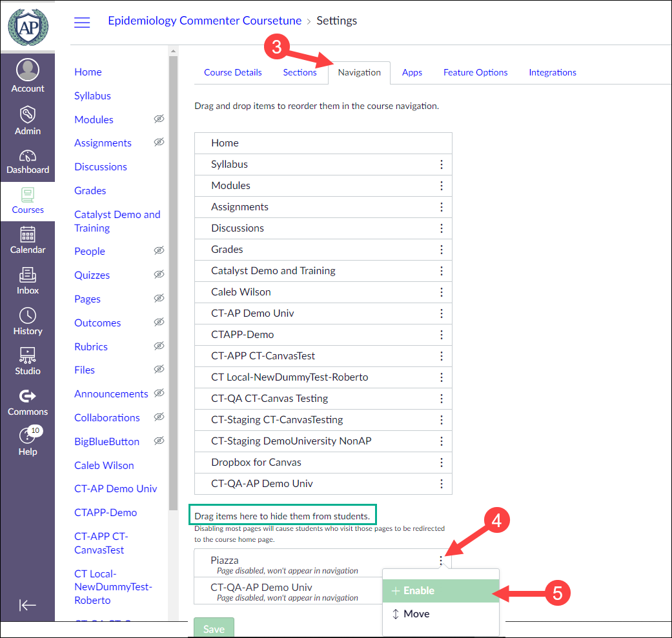
Task: Open options for CT-Staging CT-CanvasTesting row
Action: [442, 420]
